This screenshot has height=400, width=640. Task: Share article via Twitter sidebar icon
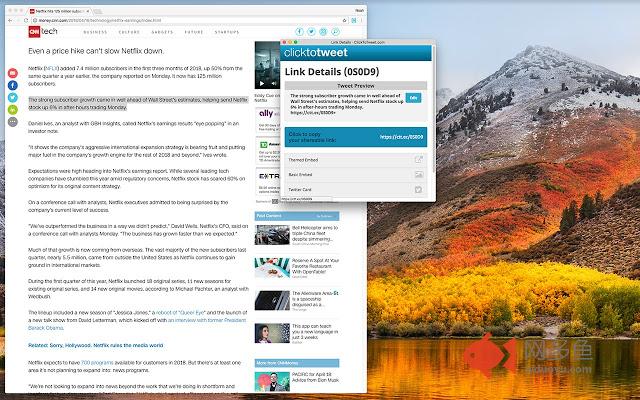[x=13, y=98]
